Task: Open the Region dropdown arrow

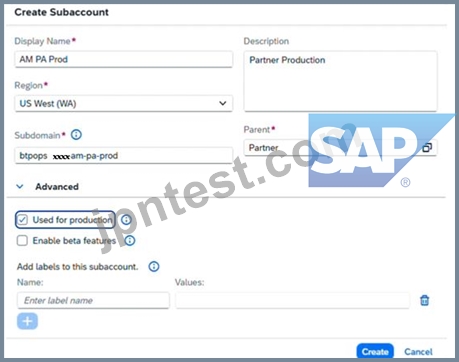Action: 223,103
